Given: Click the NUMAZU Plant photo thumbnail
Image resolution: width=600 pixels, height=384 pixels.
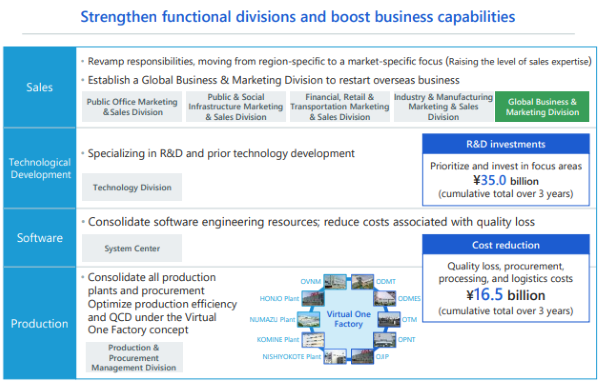Looking at the screenshot, I should pyautogui.click(x=308, y=319).
